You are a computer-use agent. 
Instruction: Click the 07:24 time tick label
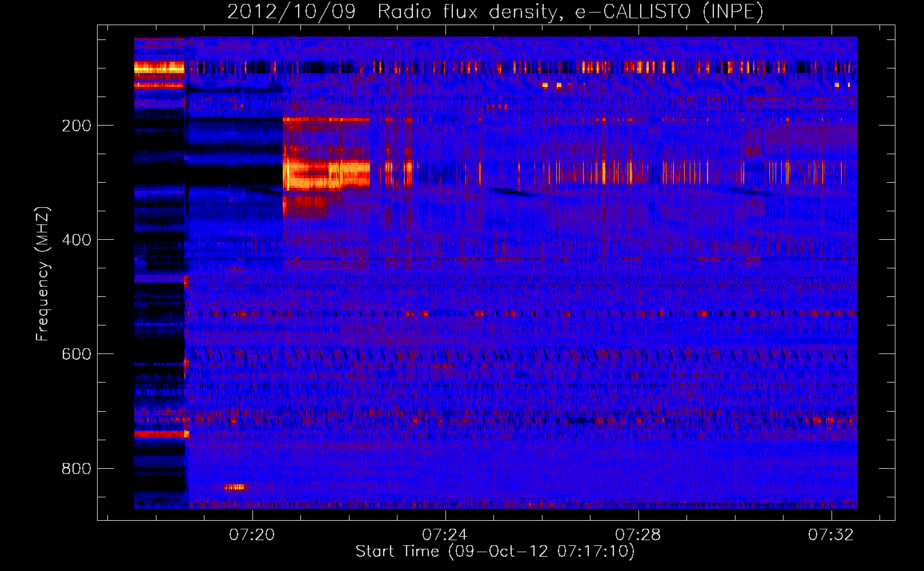coord(444,534)
